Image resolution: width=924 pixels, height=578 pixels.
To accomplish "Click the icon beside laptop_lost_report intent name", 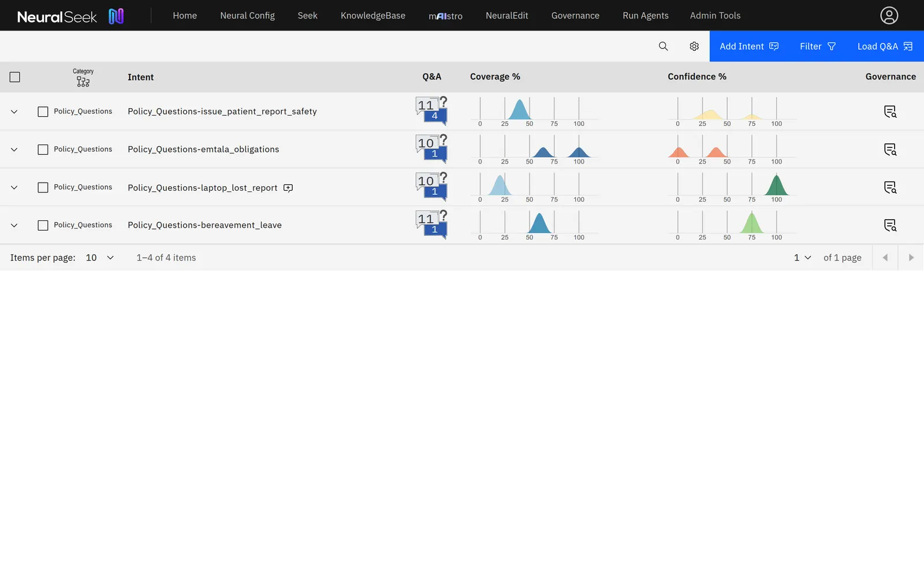I will [288, 188].
